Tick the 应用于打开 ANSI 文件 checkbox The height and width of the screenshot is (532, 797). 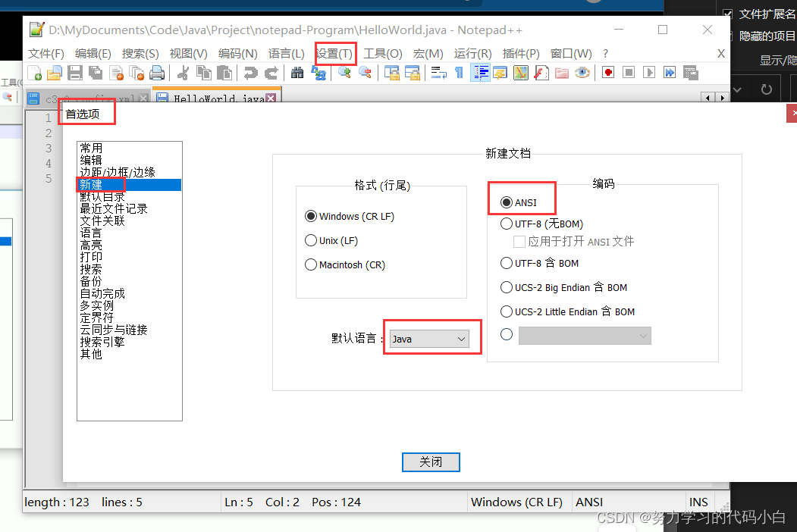519,242
